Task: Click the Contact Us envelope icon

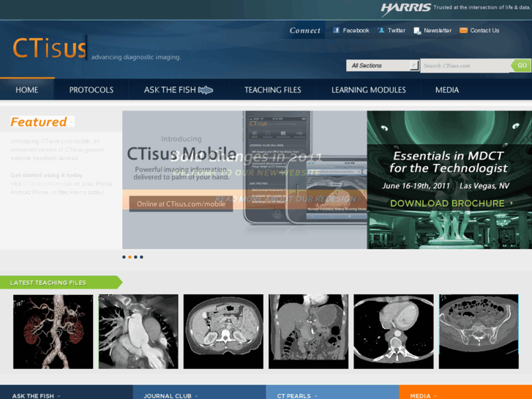Action: pos(463,30)
